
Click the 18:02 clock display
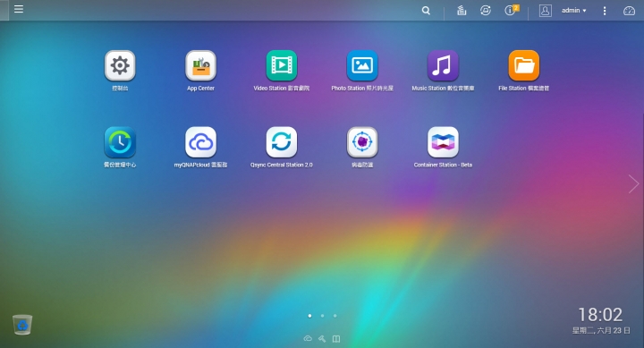pos(600,315)
